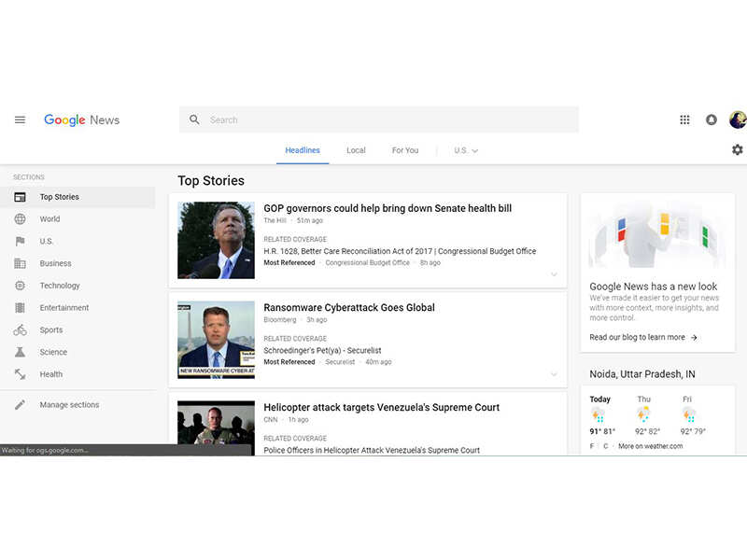Open the navigation menu with the hamburger icon
The width and height of the screenshot is (747, 560).
pos(20,119)
